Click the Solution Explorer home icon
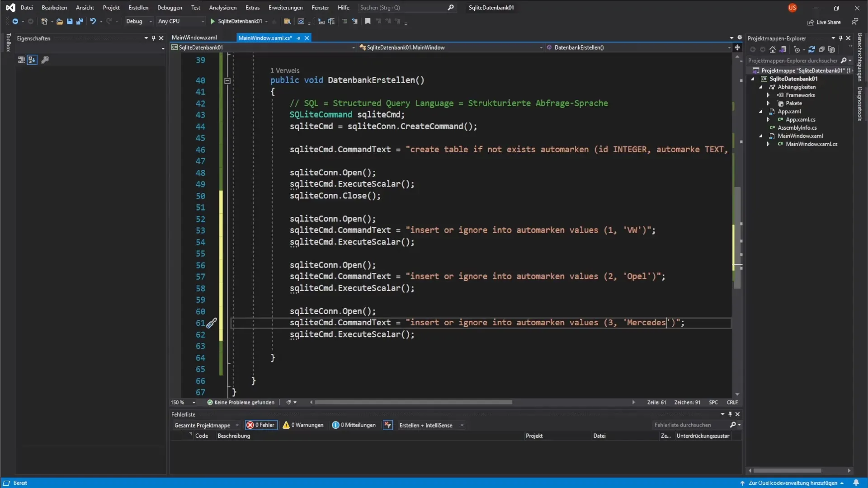 773,50
